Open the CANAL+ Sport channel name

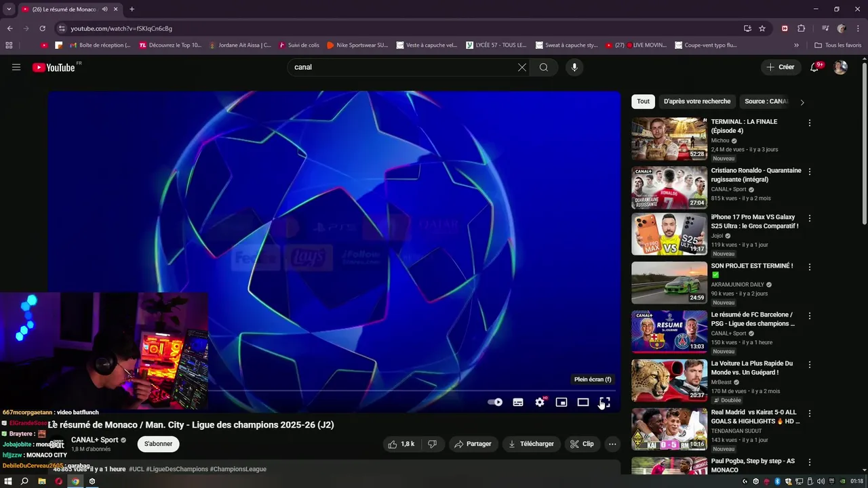coord(94,440)
